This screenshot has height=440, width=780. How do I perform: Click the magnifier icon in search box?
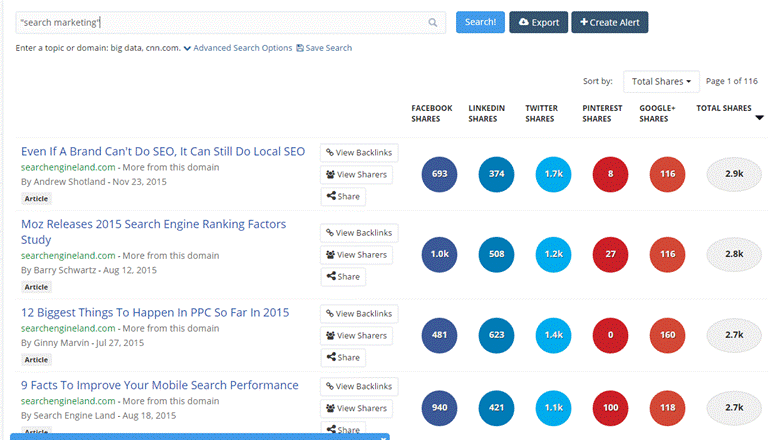point(433,22)
